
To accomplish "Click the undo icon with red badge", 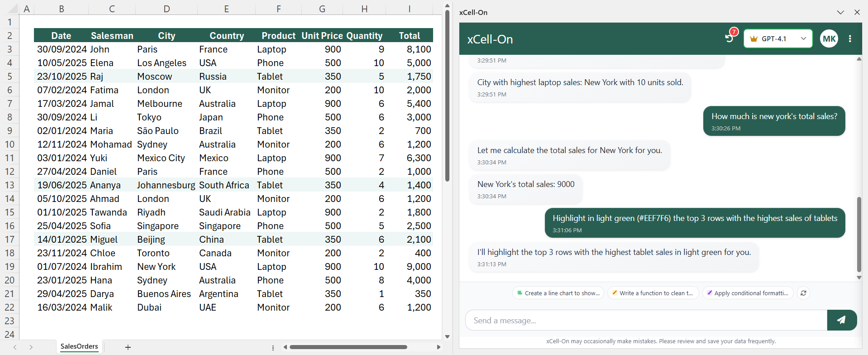I will 729,38.
